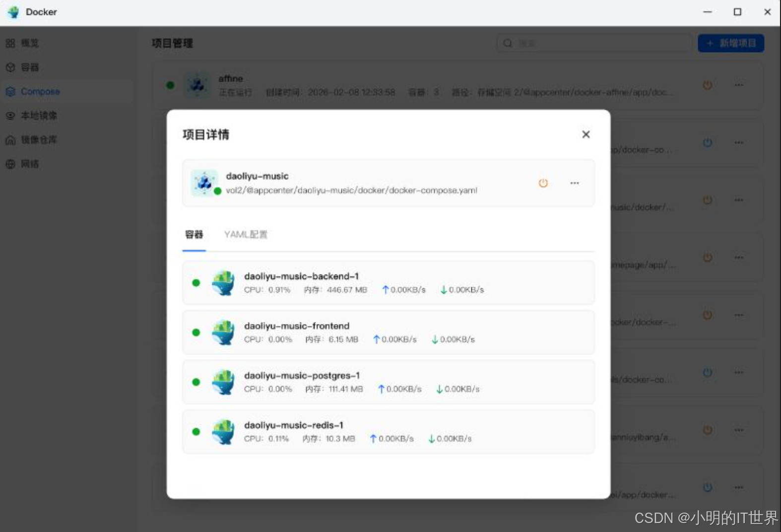
Task: Click the power icon on the ei/app/docker... row
Action: 708,487
